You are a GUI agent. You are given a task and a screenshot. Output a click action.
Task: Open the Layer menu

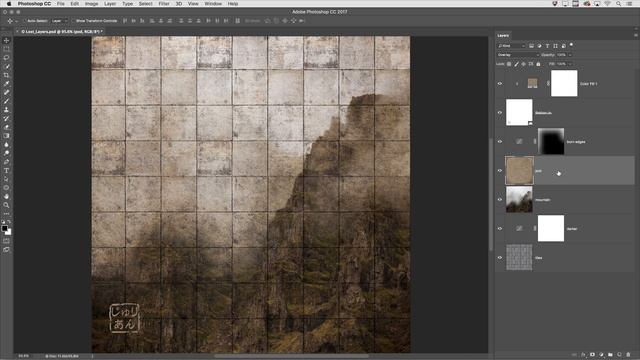click(110, 4)
